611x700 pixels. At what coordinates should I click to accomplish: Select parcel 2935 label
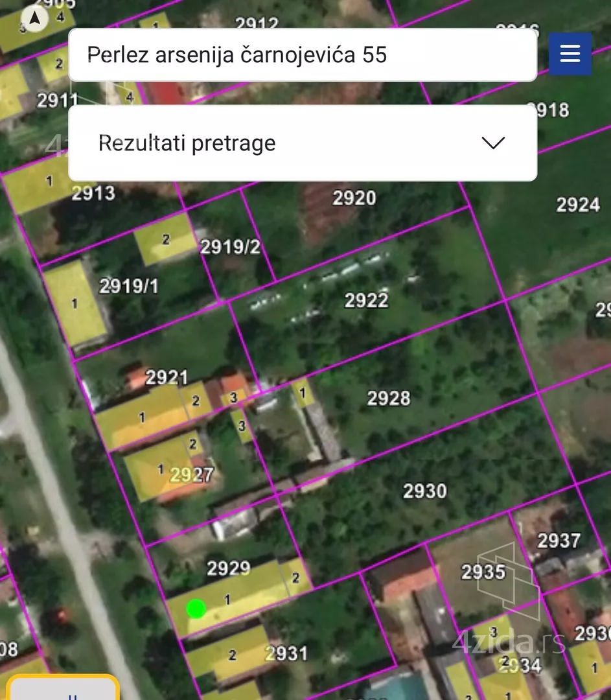[x=483, y=572]
